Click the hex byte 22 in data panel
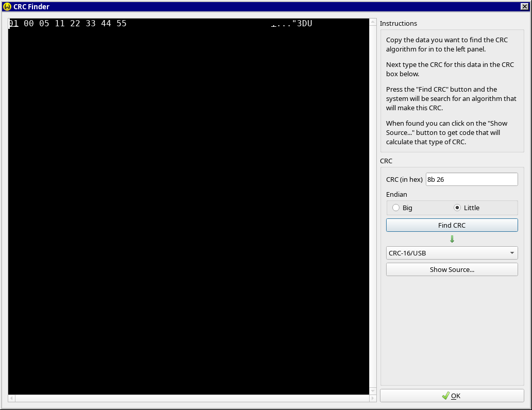 coord(75,24)
